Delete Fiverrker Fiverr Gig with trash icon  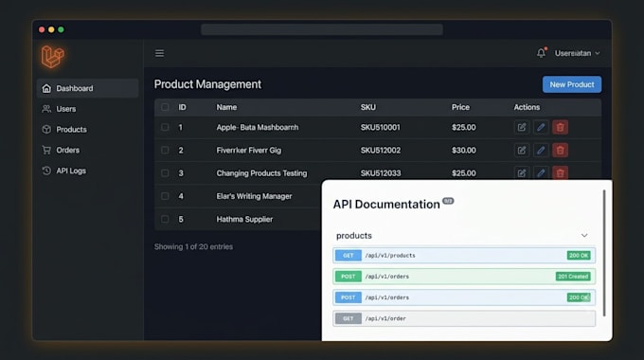tap(561, 151)
